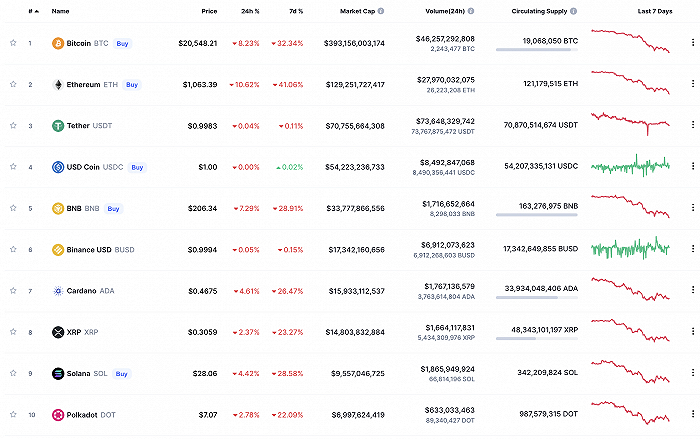Open the USD Coin name link
The image size is (700, 439).
(90, 167)
